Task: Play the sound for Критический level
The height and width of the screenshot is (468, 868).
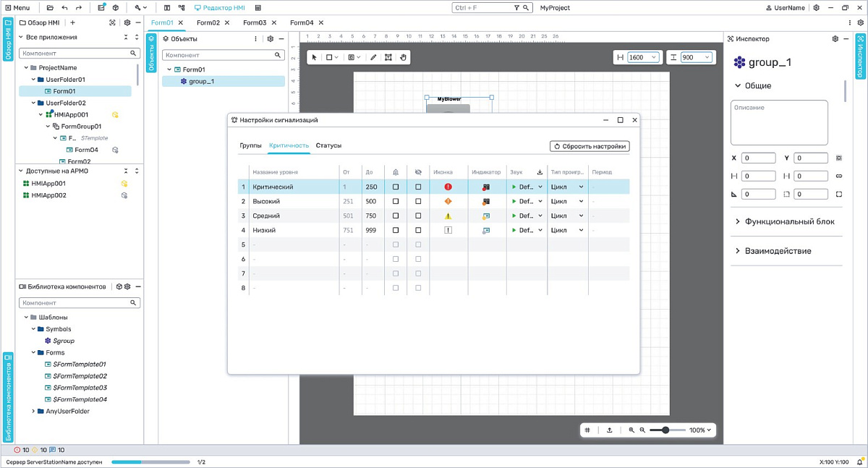Action: click(514, 187)
